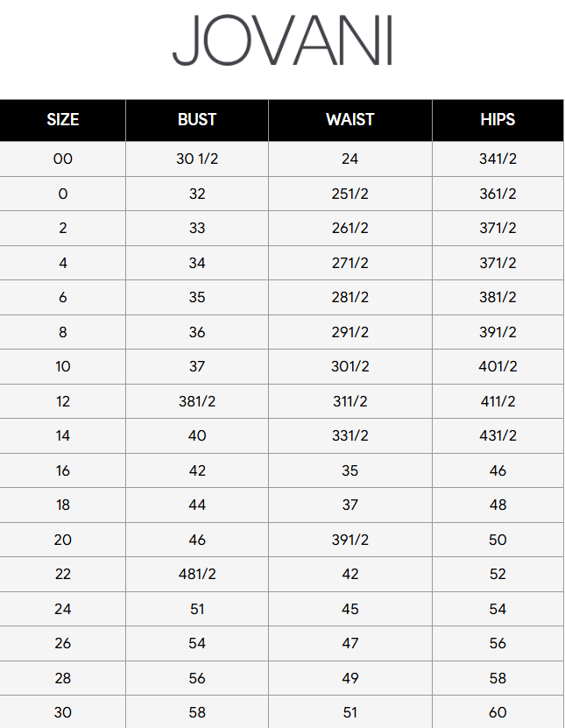Click the JOVANI logo
The height and width of the screenshot is (728, 565).
[x=283, y=40]
